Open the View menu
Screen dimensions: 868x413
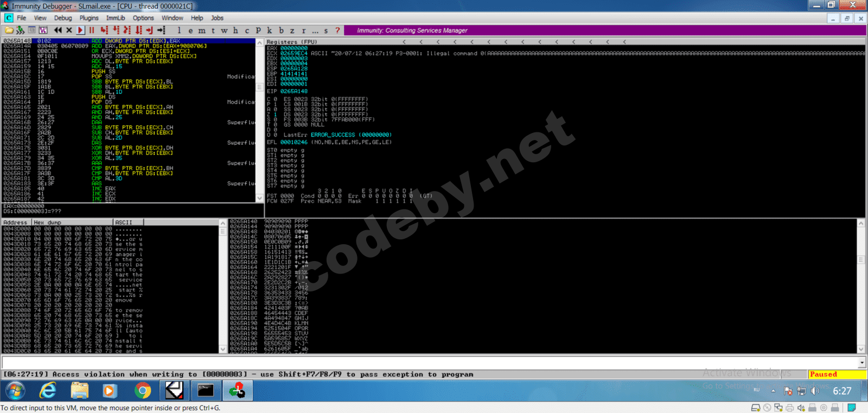coord(40,18)
